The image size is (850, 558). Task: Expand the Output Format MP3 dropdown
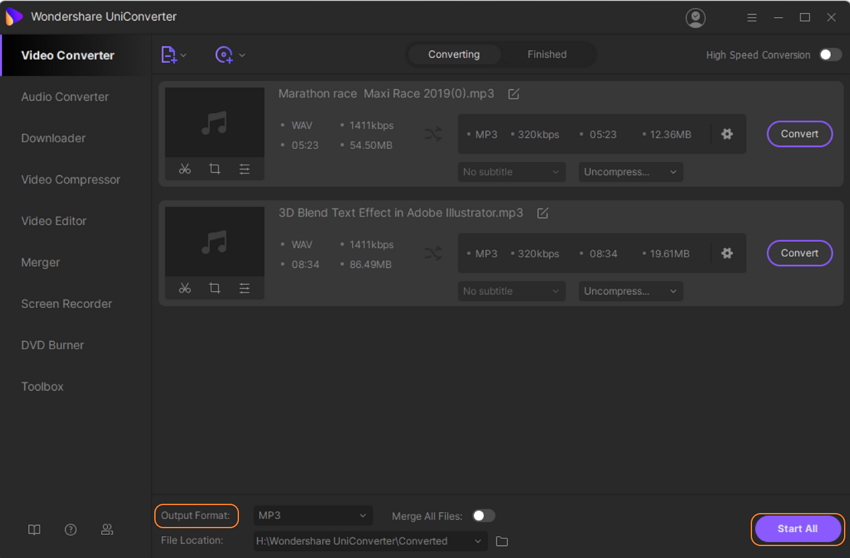pos(312,516)
